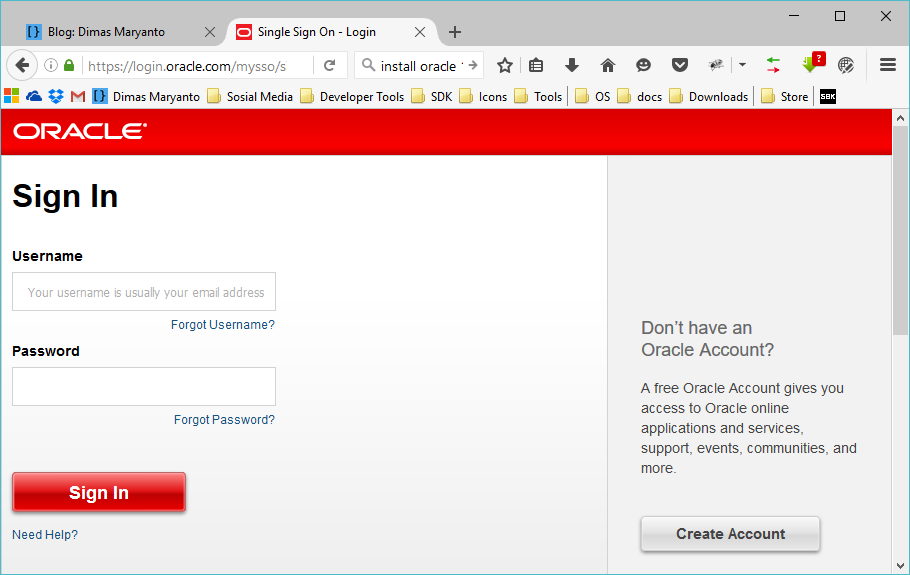This screenshot has height=575, width=910.
Task: Focus the Password input field
Action: tap(144, 386)
